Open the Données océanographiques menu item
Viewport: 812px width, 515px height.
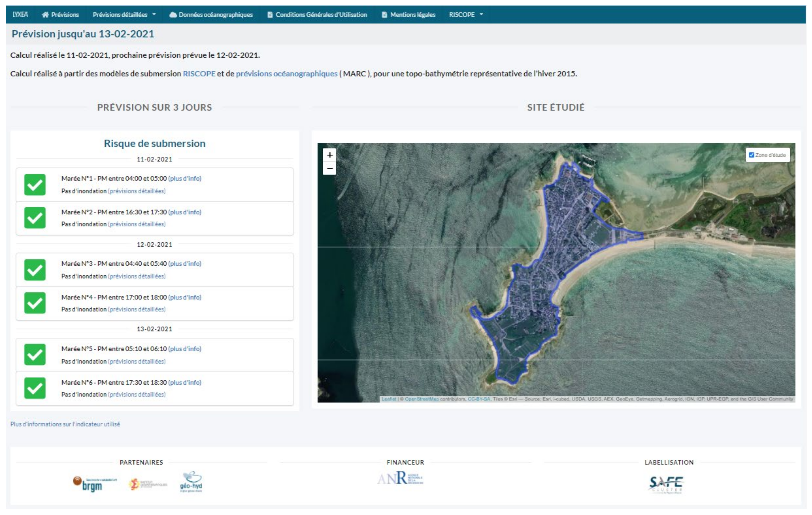(x=211, y=14)
